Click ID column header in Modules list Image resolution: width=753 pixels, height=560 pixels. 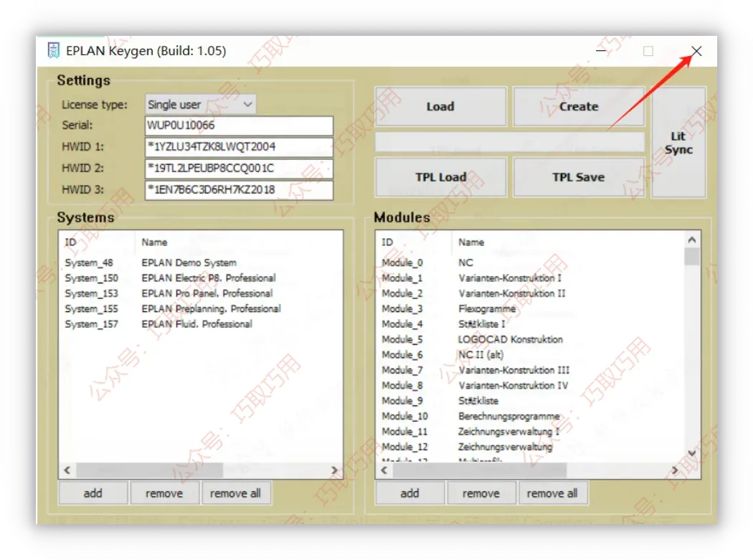(414, 242)
